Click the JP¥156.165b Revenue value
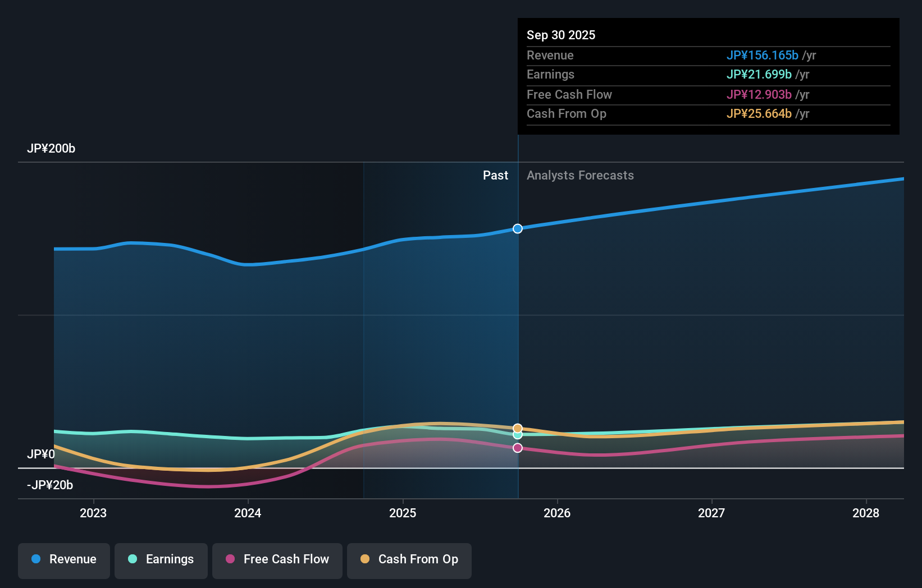 coord(763,55)
